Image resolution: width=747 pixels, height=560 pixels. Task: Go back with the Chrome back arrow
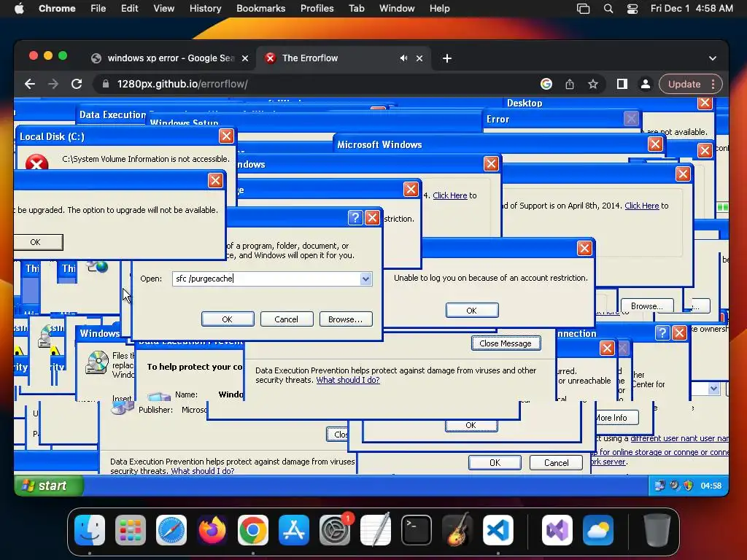(x=29, y=85)
